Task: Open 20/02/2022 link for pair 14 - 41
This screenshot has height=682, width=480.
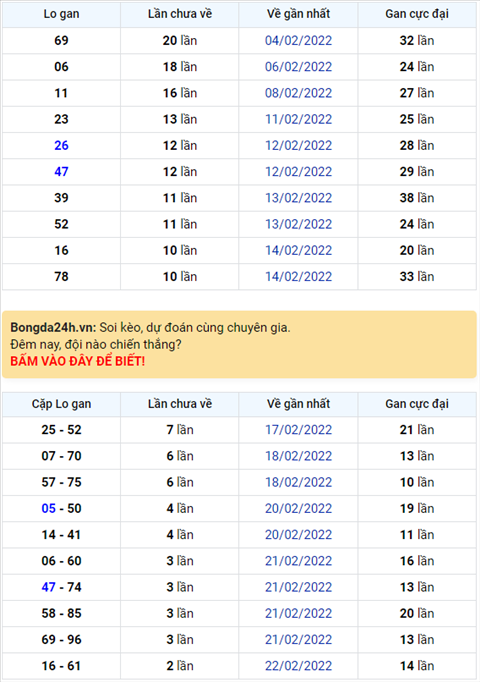Action: point(298,535)
